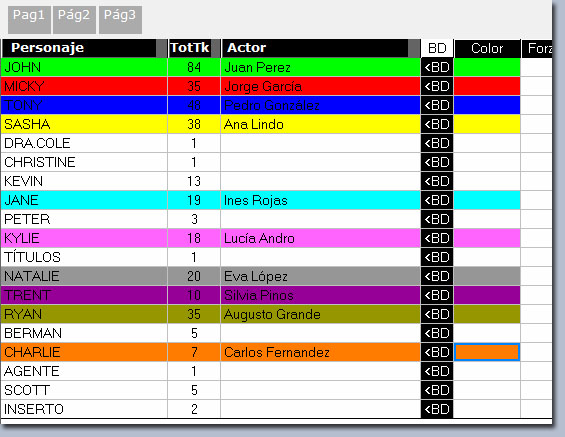Click the <BD button in INSERTO row
This screenshot has height=437, width=565.
tap(437, 409)
